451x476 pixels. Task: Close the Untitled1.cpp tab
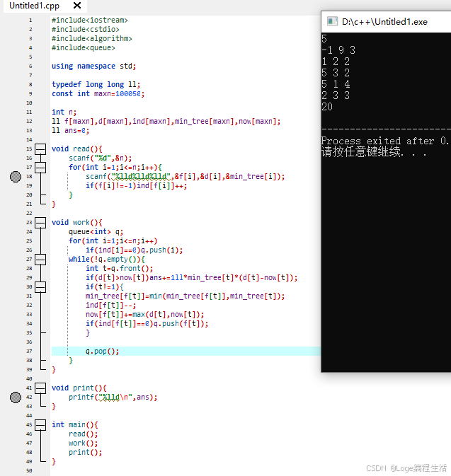77,6
